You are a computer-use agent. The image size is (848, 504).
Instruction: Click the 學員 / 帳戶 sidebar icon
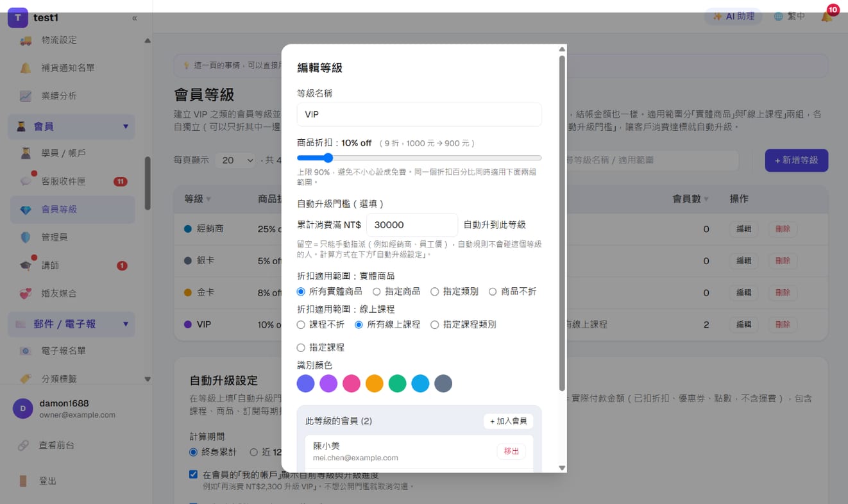pyautogui.click(x=26, y=153)
